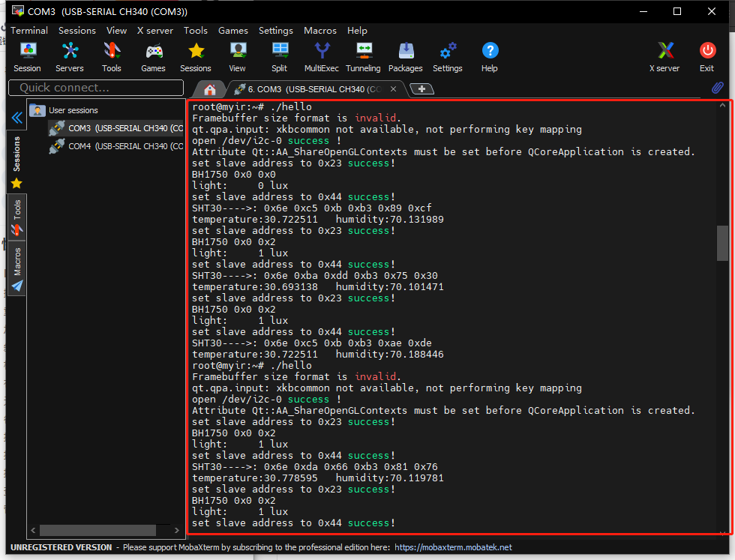The image size is (735, 560).
Task: Select the COM4 USB-SERIAL session entry
Action: click(x=117, y=146)
